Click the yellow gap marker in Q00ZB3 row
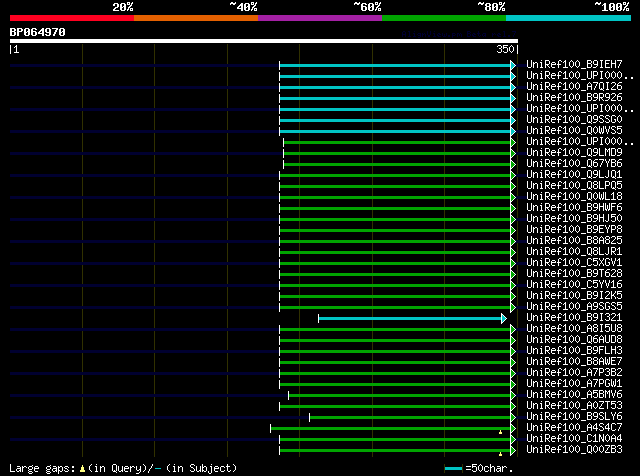Image resolution: width=640 pixels, height=476 pixels. [500, 454]
